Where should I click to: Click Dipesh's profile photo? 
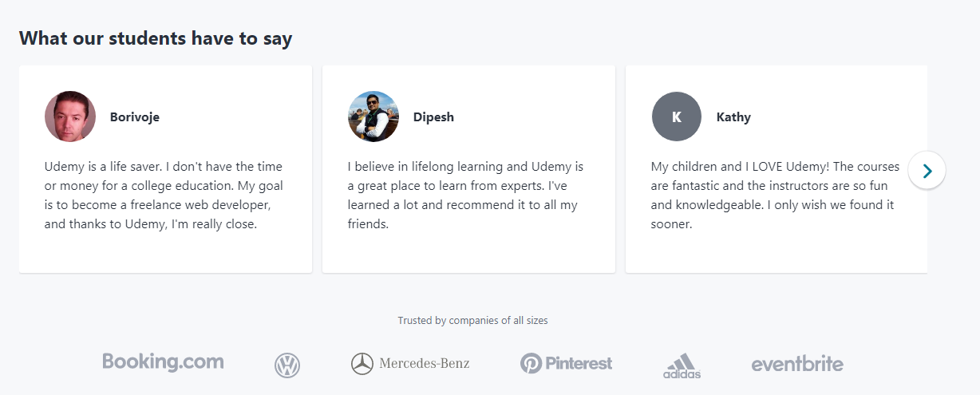[373, 117]
